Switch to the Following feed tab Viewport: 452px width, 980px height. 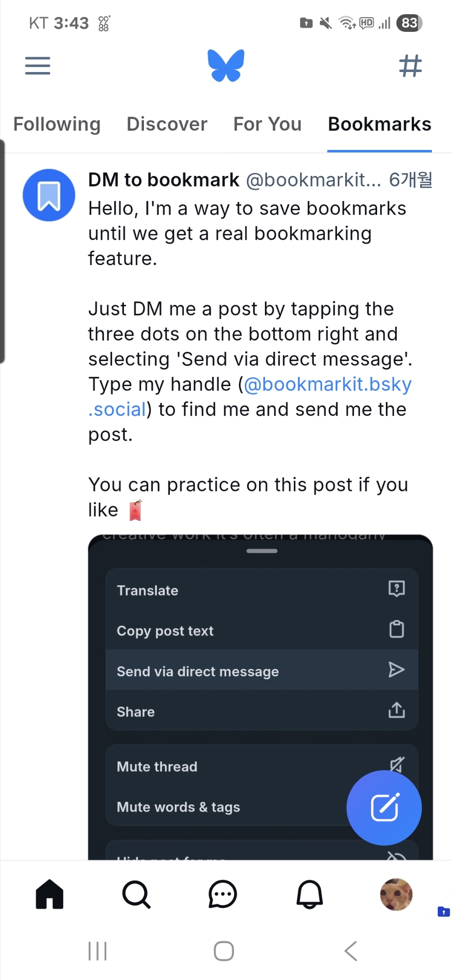tap(57, 124)
